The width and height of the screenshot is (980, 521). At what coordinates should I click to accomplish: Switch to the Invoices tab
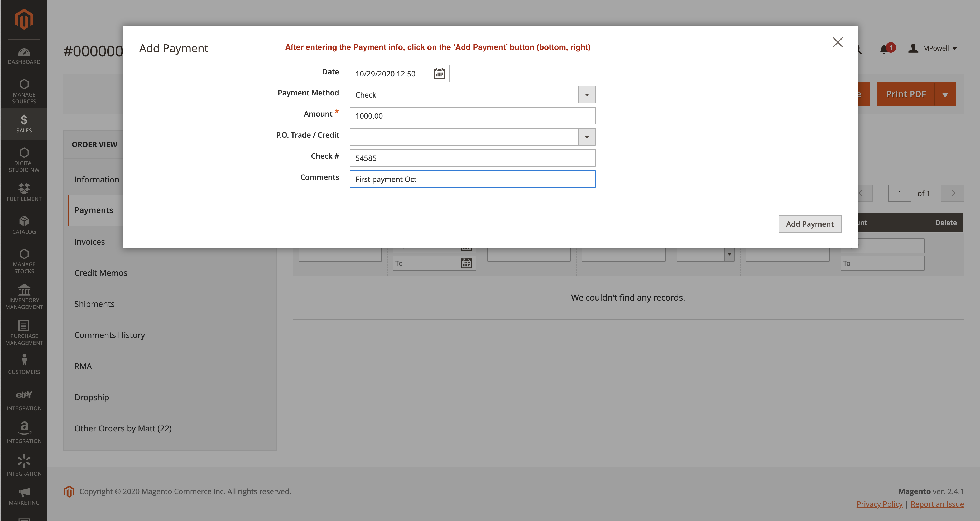[x=89, y=242]
